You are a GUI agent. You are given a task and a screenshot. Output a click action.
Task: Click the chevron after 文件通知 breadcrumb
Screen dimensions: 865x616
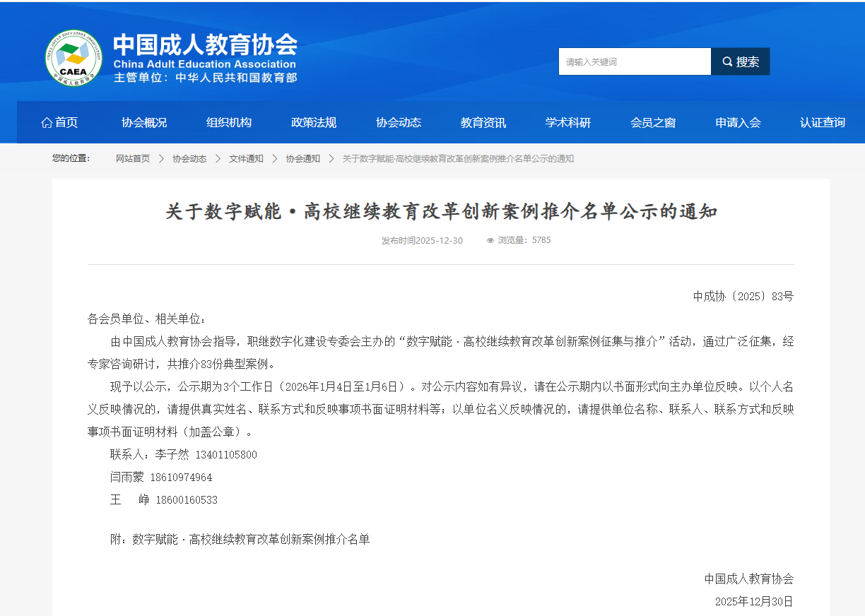274,159
